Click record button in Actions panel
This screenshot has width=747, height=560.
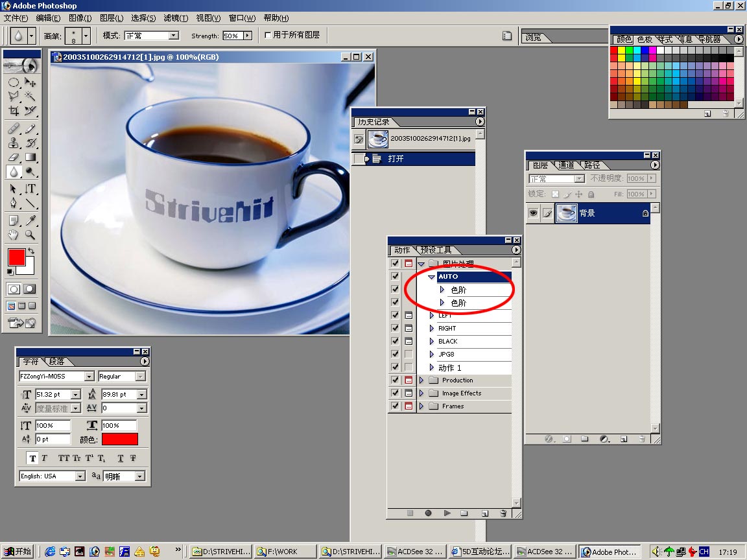(x=428, y=513)
